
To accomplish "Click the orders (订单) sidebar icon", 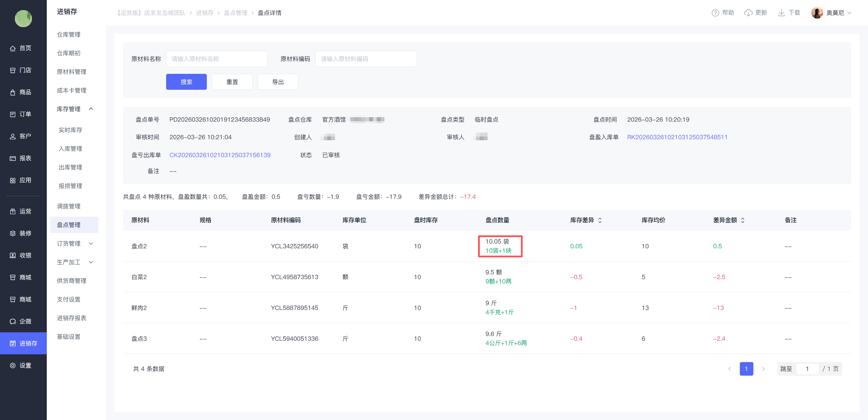I will 13,114.
